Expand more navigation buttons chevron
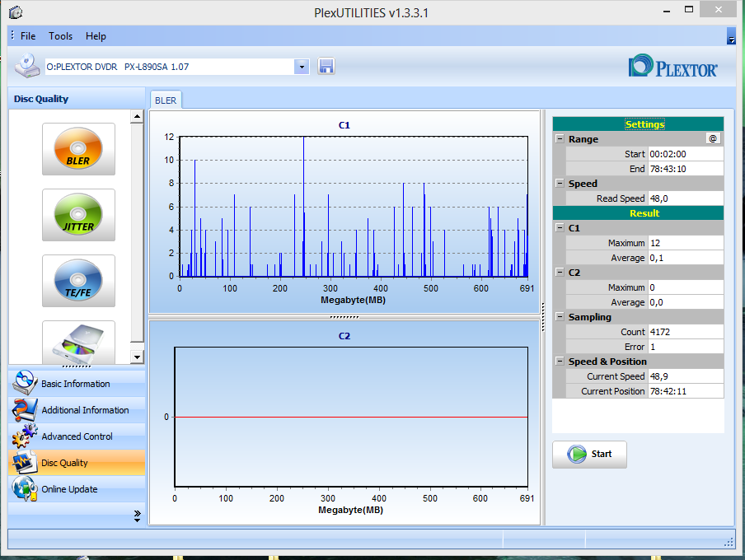The height and width of the screenshot is (560, 745). click(x=138, y=516)
